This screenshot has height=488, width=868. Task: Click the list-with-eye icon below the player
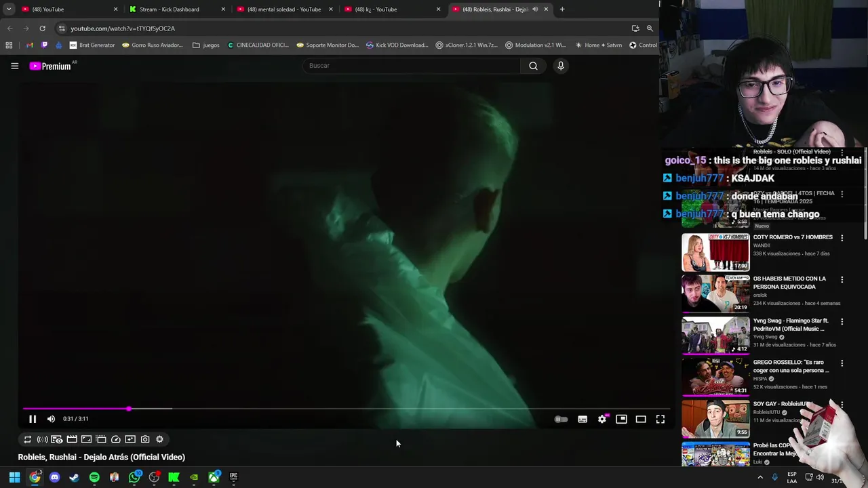point(57,439)
